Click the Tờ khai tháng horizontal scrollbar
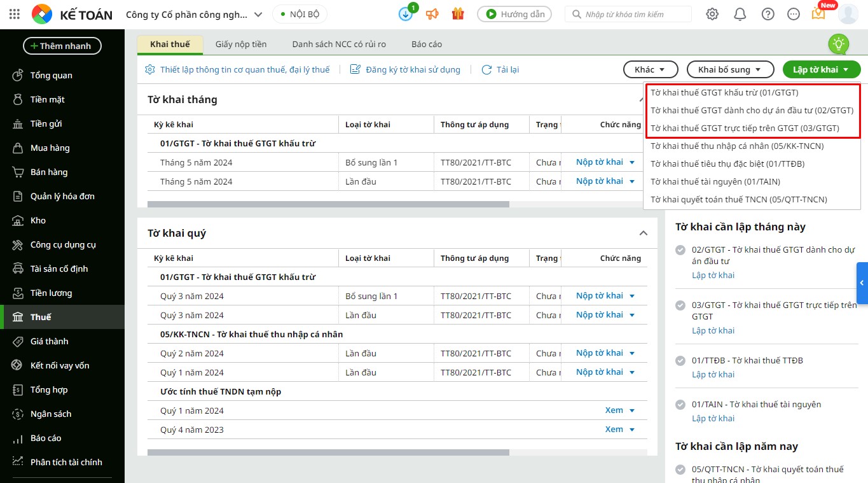868x483 pixels. pos(328,204)
